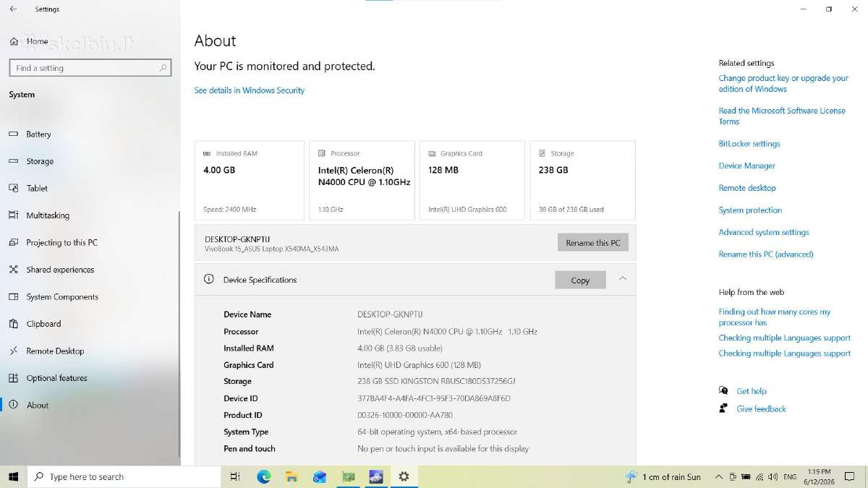Click the Device Specifications info icon

tap(209, 279)
